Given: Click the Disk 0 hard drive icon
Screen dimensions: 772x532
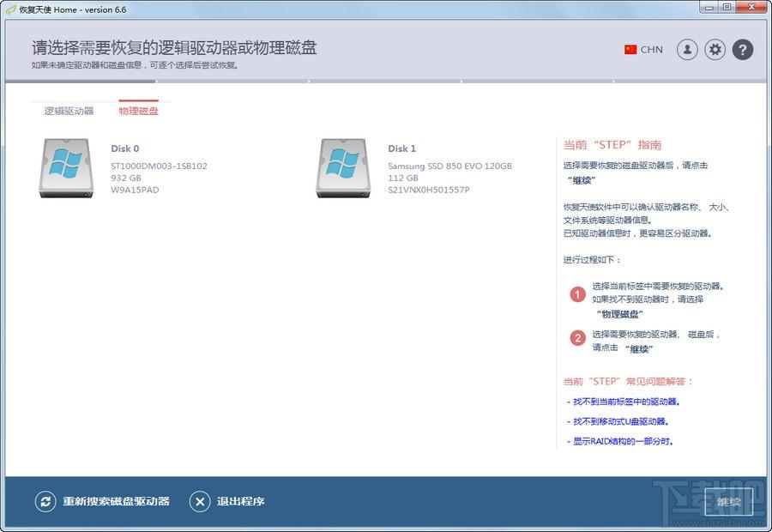Looking at the screenshot, I should point(65,168).
